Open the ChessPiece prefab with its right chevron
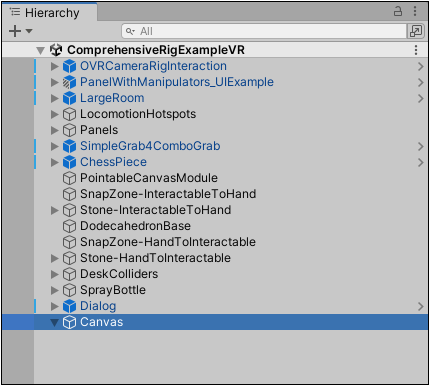 click(x=421, y=162)
